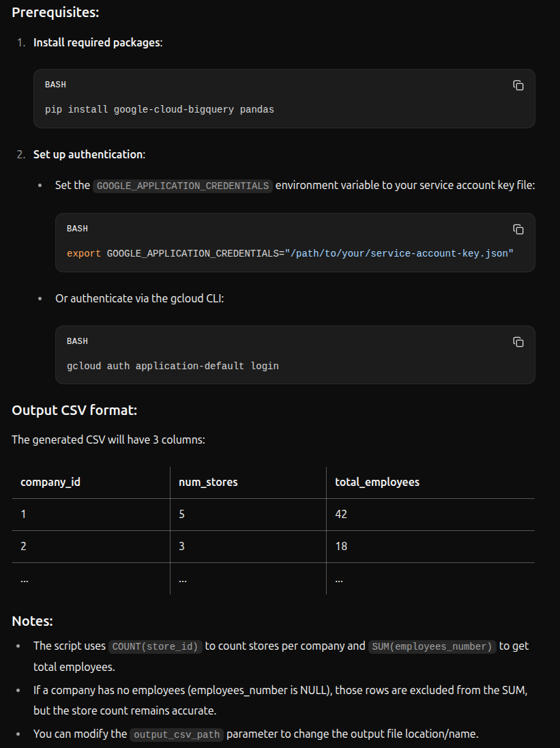The width and height of the screenshot is (560, 748).
Task: Click the total_employees column header
Action: 377,483
